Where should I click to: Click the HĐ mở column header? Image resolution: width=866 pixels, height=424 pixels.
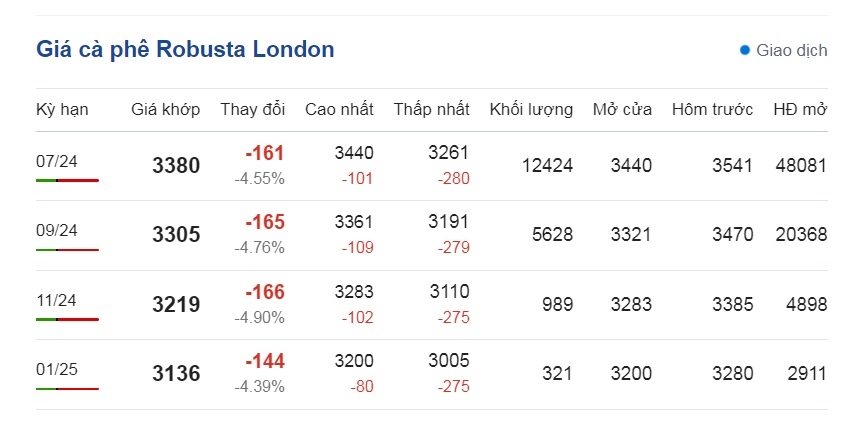800,109
